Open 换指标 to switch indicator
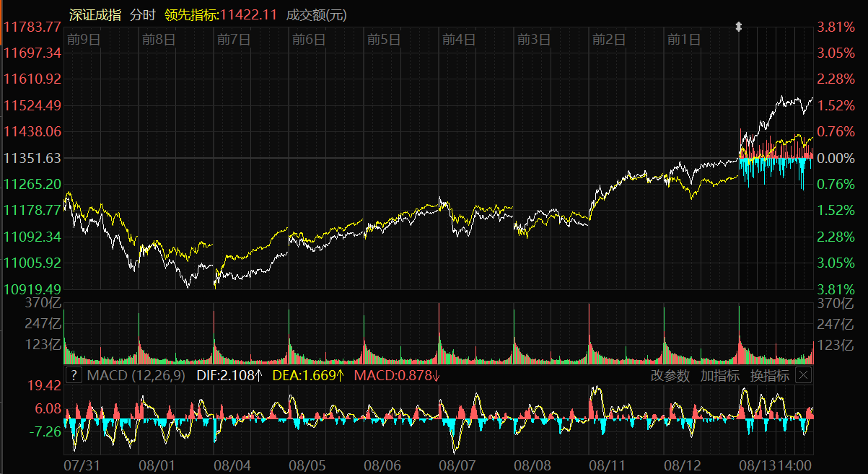The image size is (868, 474). 769,375
